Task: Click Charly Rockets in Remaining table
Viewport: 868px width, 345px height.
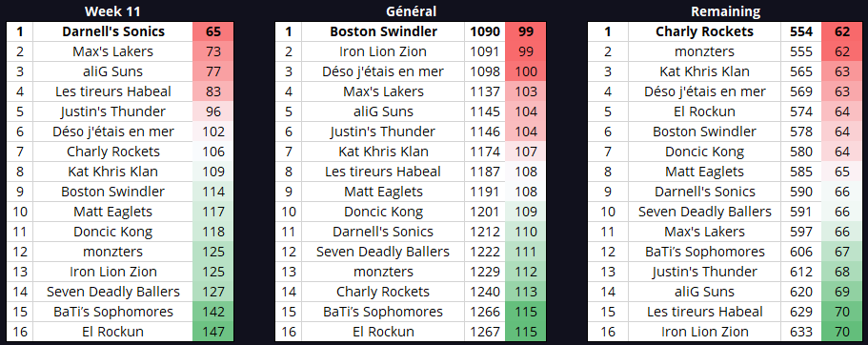Action: coord(705,31)
